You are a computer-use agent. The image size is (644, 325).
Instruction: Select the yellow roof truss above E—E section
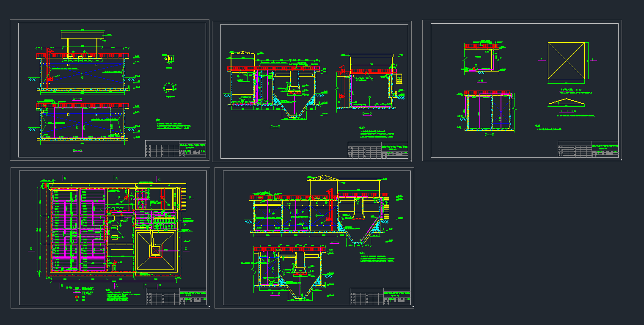point(322,178)
